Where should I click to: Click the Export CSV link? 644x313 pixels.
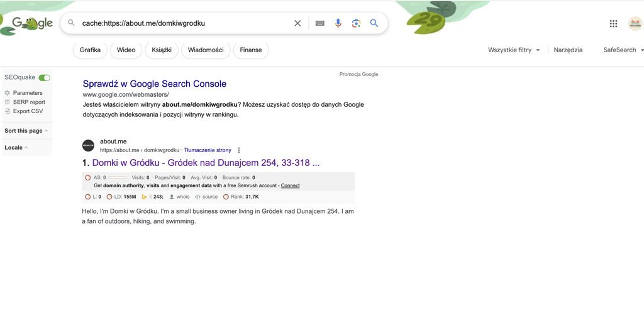click(28, 111)
